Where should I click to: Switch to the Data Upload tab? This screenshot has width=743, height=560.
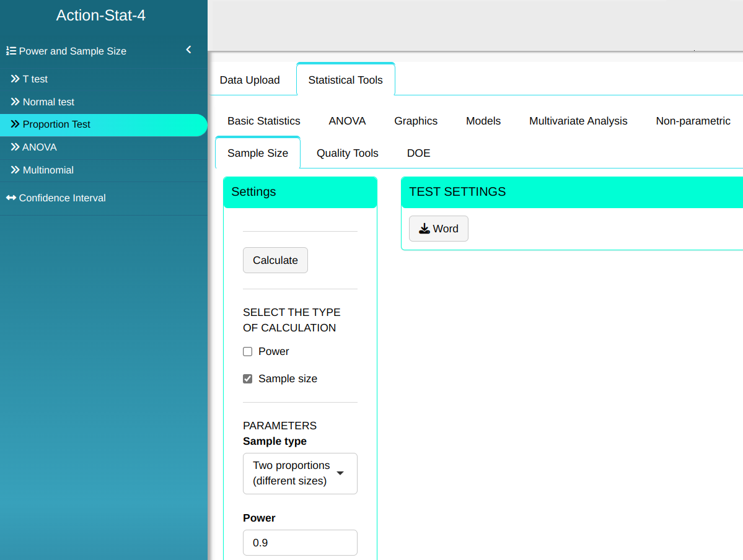[250, 80]
